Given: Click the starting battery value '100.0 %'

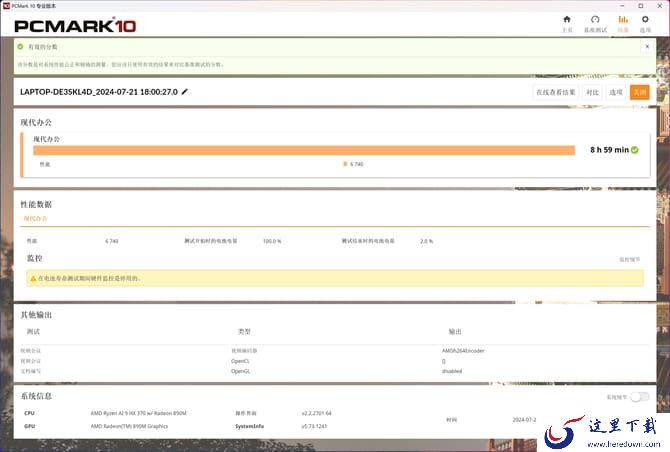Looking at the screenshot, I should pos(272,241).
